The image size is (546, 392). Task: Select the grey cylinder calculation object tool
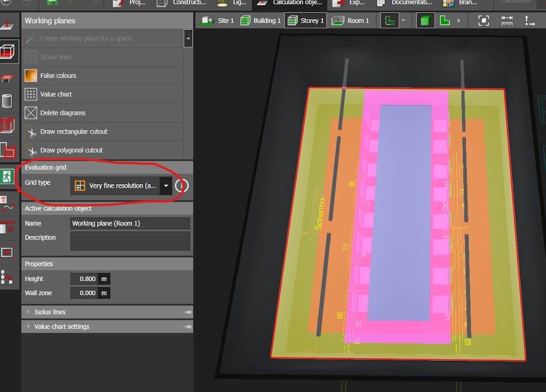8,101
